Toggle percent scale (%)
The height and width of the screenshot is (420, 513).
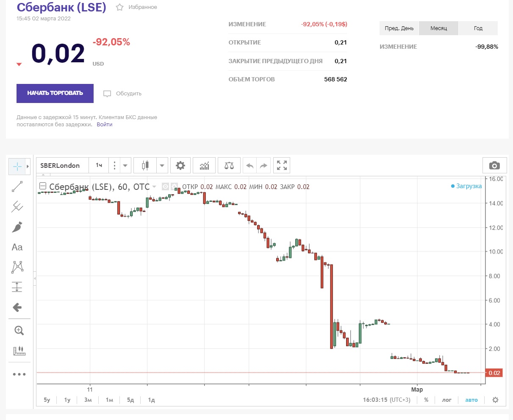click(426, 400)
